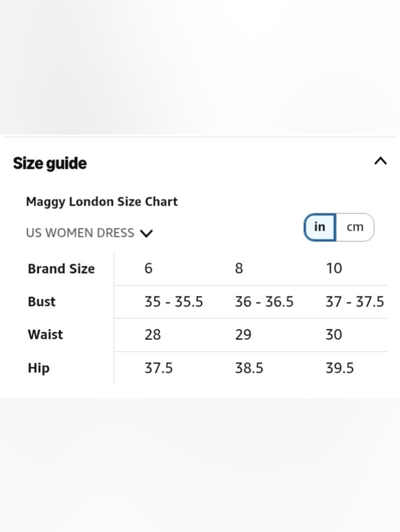400x532 pixels.
Task: Open the US WOMEN DRESS dropdown
Action: coord(90,233)
